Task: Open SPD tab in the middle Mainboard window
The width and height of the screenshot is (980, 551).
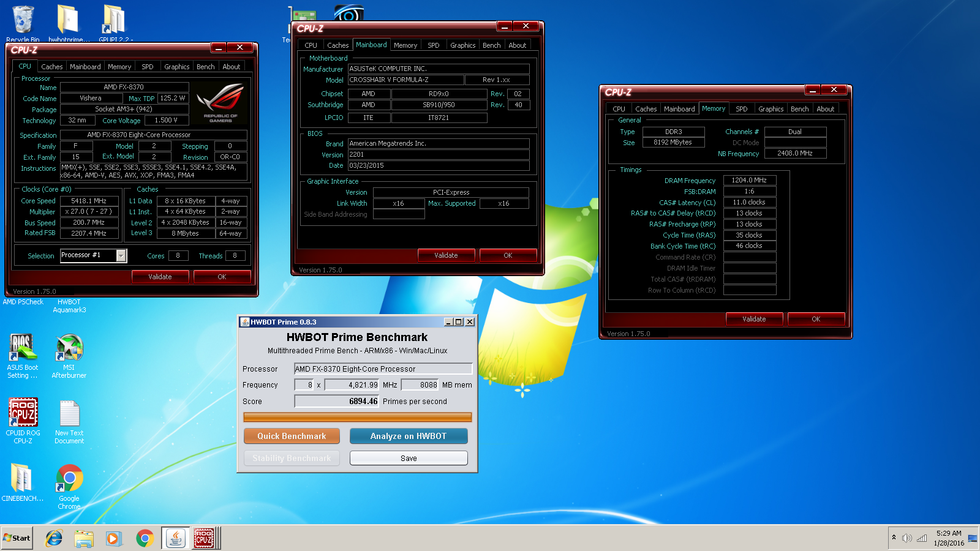Action: [x=434, y=45]
